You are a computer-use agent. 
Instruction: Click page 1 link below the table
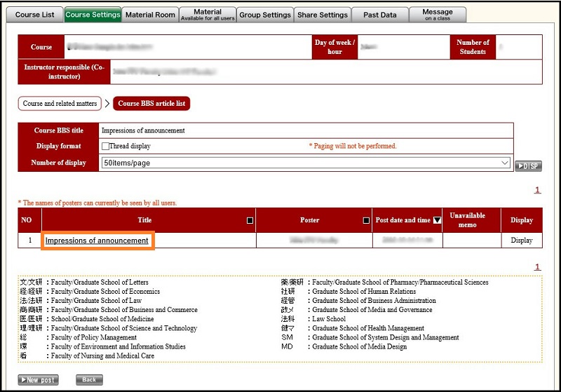point(537,267)
